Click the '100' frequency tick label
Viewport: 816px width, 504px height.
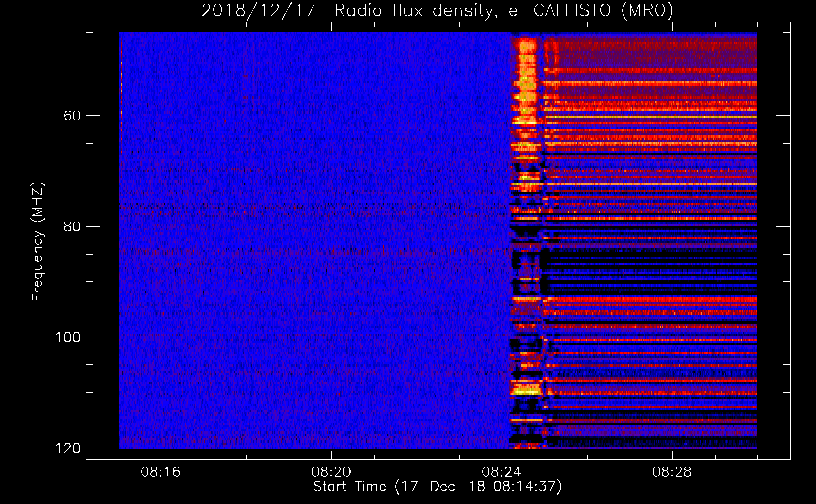(68, 337)
